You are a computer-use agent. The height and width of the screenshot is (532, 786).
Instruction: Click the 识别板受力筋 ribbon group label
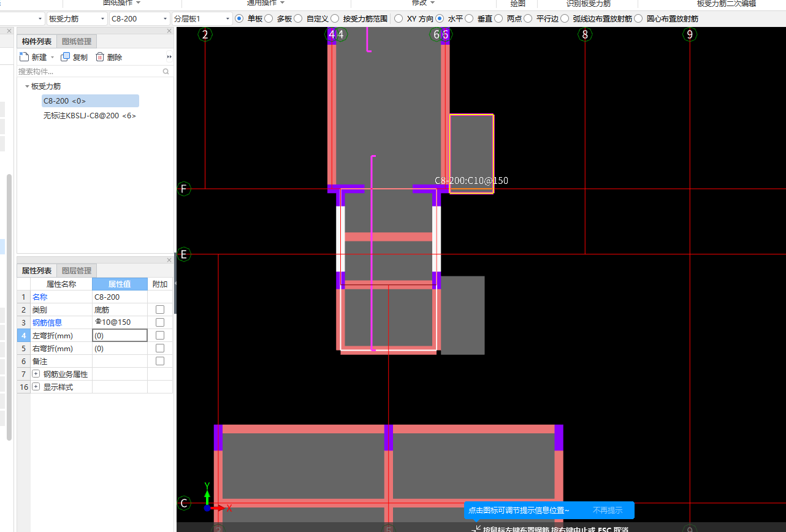589,3
